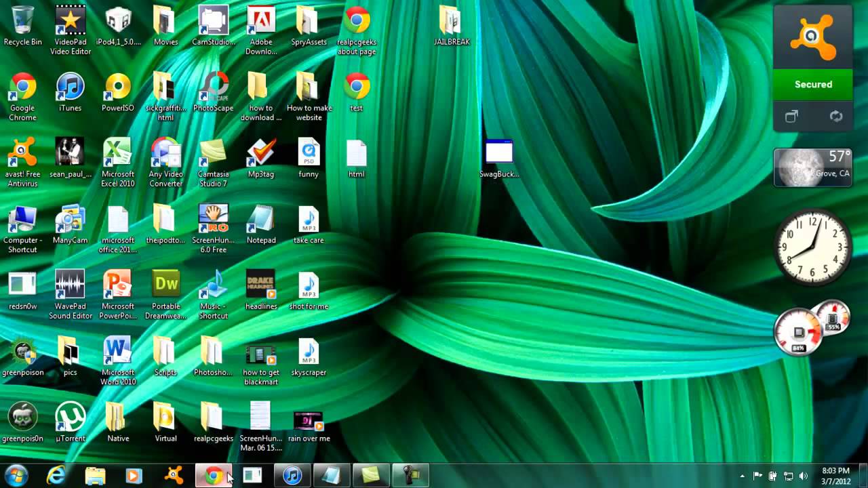Open the network icon in the tray
This screenshot has height=488, width=868.
pyautogui.click(x=789, y=476)
